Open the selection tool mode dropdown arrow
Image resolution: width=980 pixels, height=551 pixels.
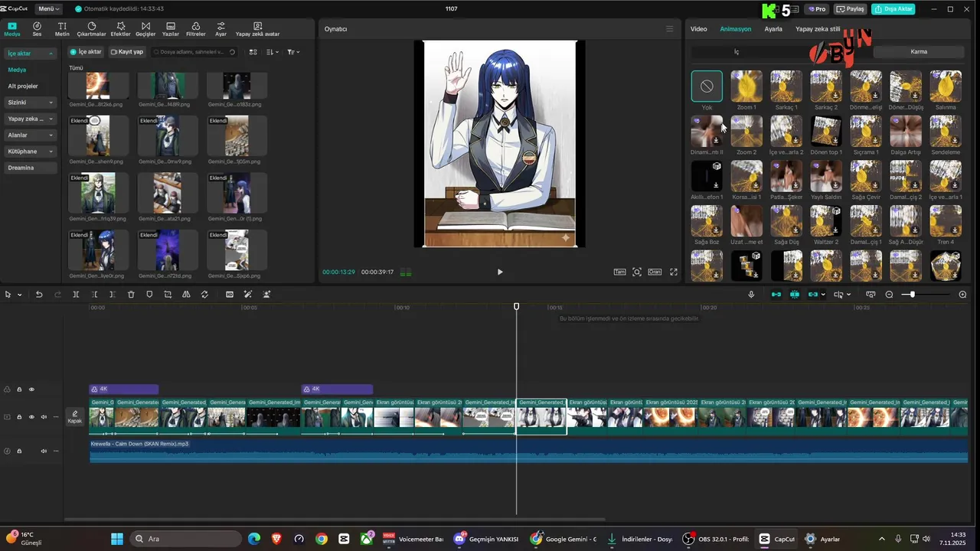pyautogui.click(x=19, y=295)
